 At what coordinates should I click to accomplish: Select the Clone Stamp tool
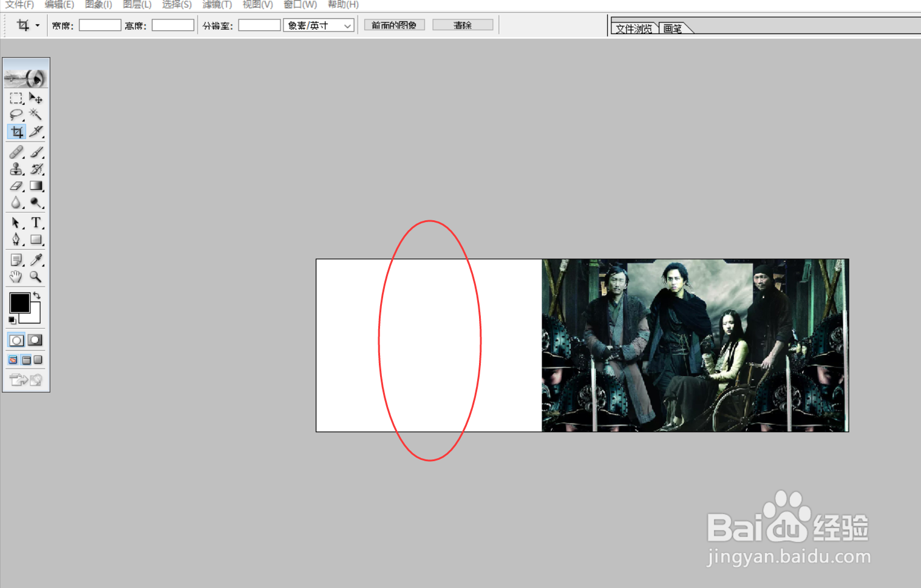(16, 169)
